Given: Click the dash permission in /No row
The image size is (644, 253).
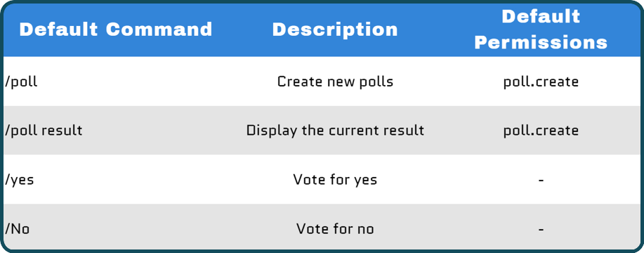Looking at the screenshot, I should [x=541, y=229].
